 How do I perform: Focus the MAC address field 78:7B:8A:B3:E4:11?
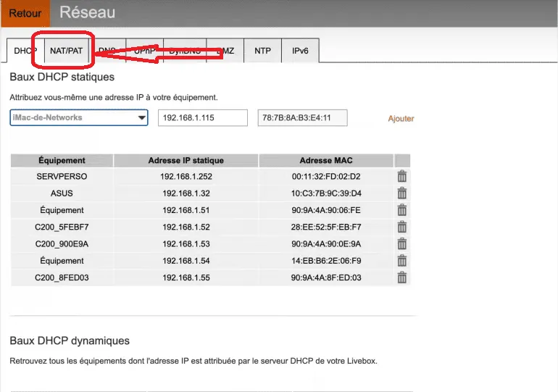tap(302, 117)
